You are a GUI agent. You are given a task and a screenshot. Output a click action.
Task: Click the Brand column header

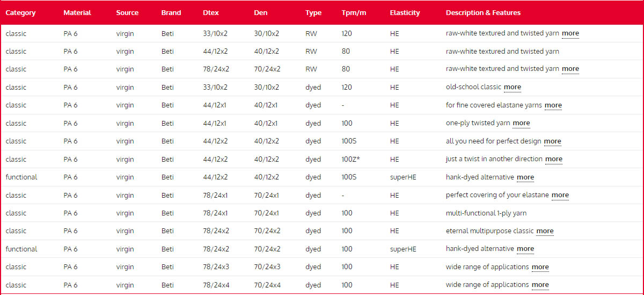click(171, 13)
